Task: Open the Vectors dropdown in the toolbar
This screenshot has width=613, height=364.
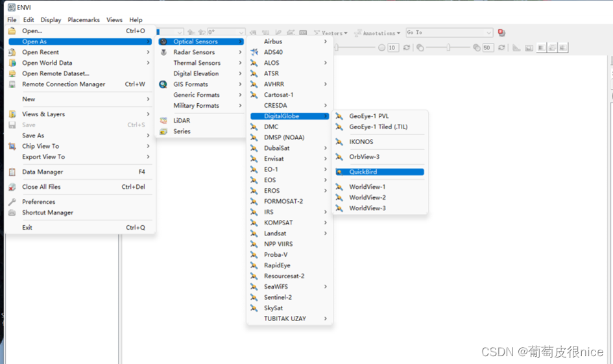Action: pyautogui.click(x=331, y=33)
